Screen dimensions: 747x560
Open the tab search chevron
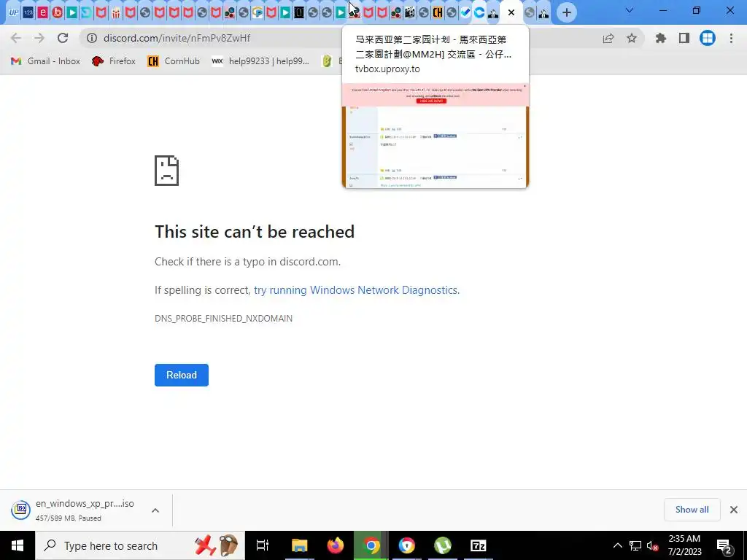[630, 10]
